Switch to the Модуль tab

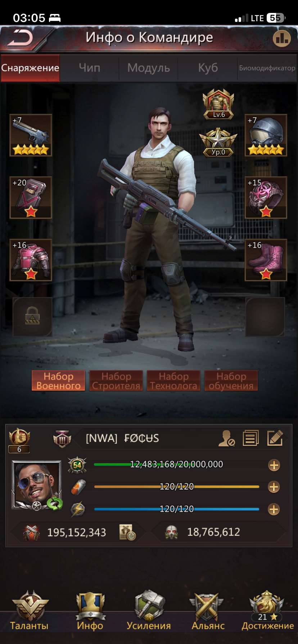point(148,68)
